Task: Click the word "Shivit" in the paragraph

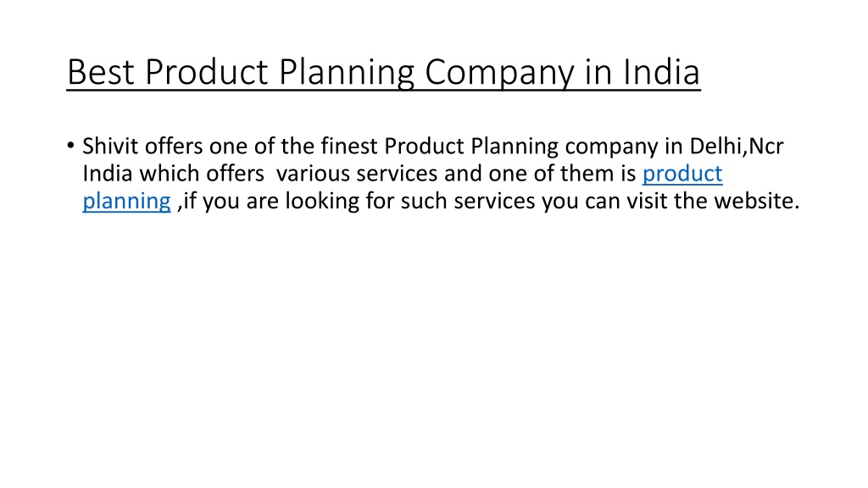Action: coord(110,146)
